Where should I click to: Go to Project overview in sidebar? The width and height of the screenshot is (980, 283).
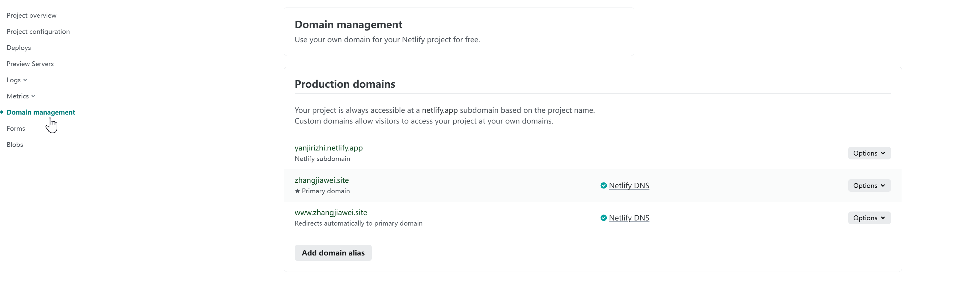pos(31,15)
